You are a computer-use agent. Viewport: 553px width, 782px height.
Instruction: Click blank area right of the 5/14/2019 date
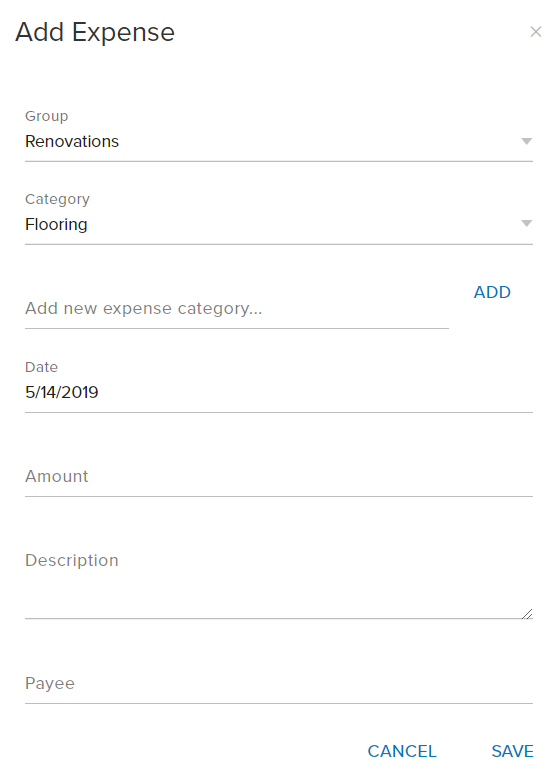(314, 392)
